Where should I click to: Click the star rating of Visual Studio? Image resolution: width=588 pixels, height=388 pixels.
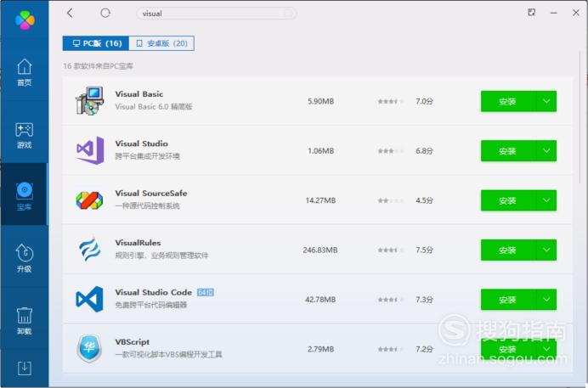[391, 151]
